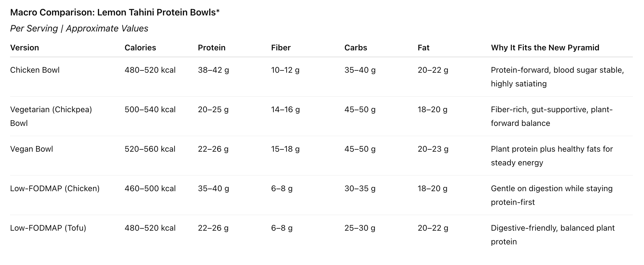Click the 500–540 kcal calories cell
This screenshot has width=644, height=265.
(x=150, y=110)
